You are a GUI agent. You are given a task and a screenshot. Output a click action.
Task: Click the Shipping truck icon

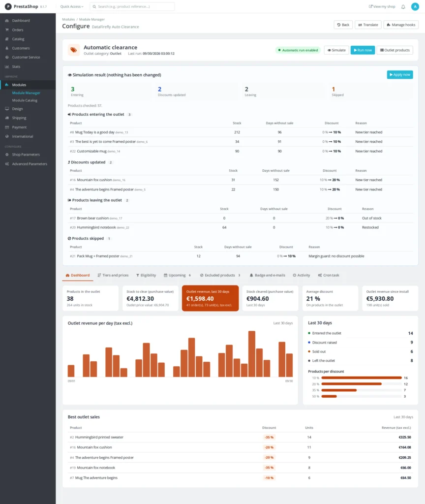click(x=7, y=118)
